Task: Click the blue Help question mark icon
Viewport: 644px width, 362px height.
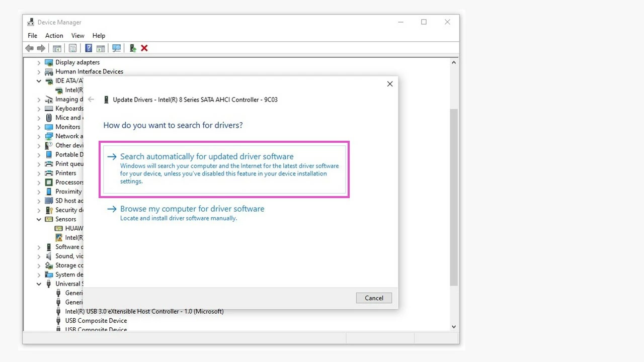Action: click(89, 48)
